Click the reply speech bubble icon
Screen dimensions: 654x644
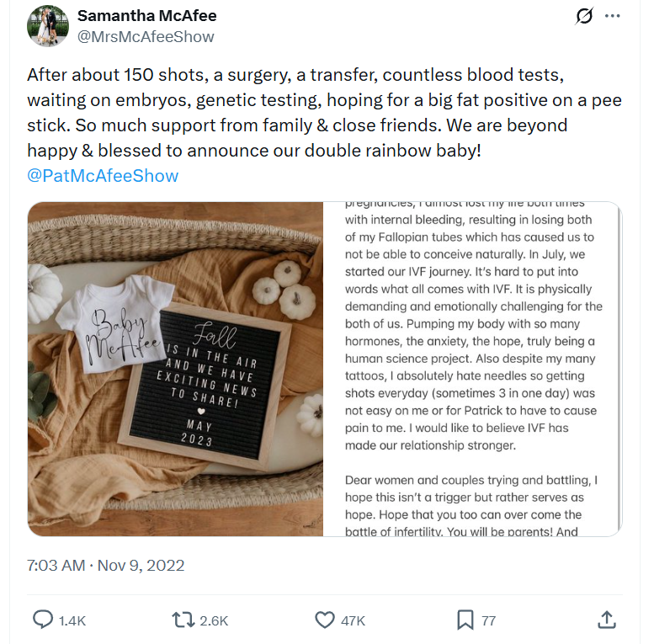click(x=43, y=620)
